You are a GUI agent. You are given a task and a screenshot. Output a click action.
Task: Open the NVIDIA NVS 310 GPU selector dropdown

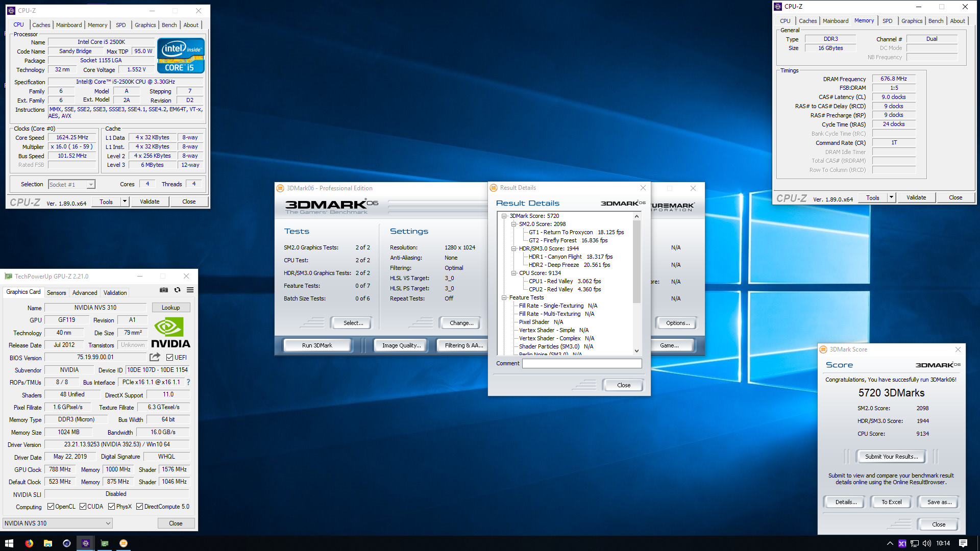[x=58, y=523]
